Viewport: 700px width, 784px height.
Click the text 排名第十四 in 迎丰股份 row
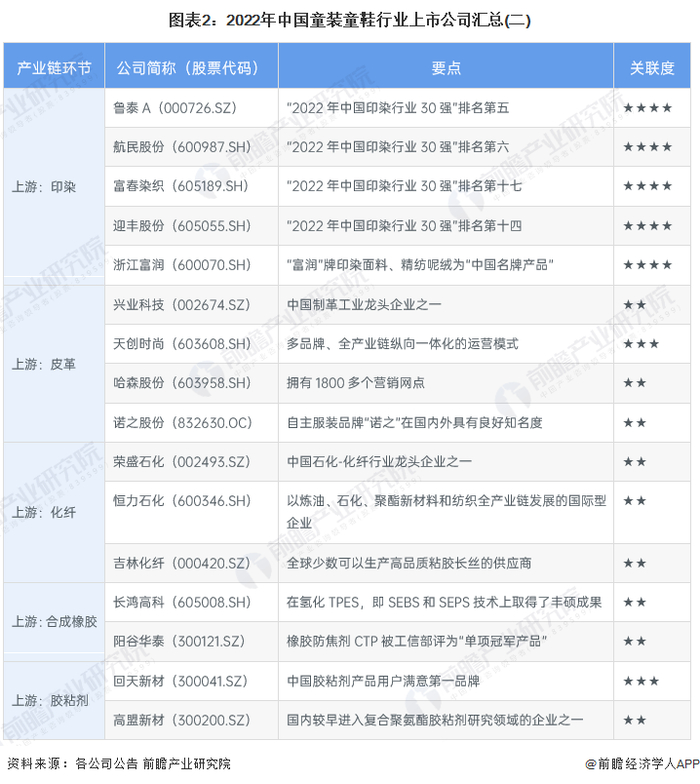coord(490,226)
